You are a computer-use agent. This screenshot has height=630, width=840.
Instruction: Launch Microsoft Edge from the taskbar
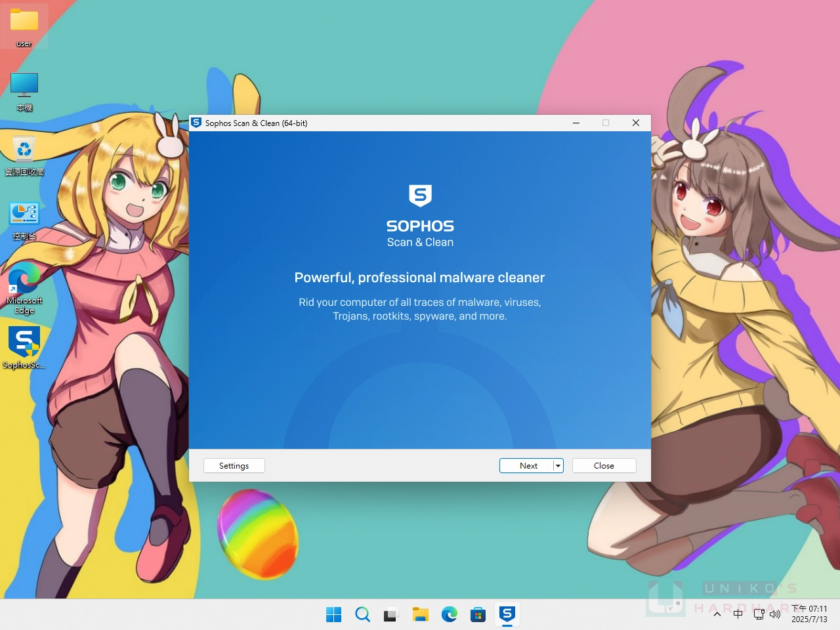pos(449,614)
